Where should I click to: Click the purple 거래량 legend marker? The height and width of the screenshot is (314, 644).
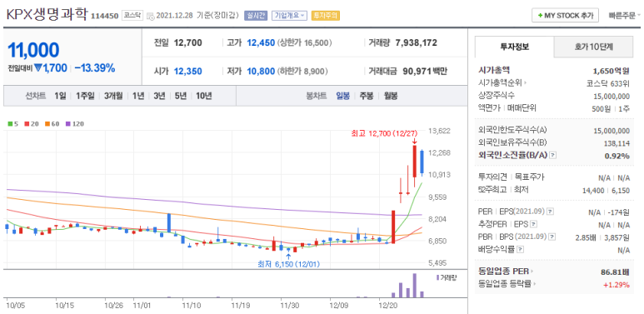438,278
